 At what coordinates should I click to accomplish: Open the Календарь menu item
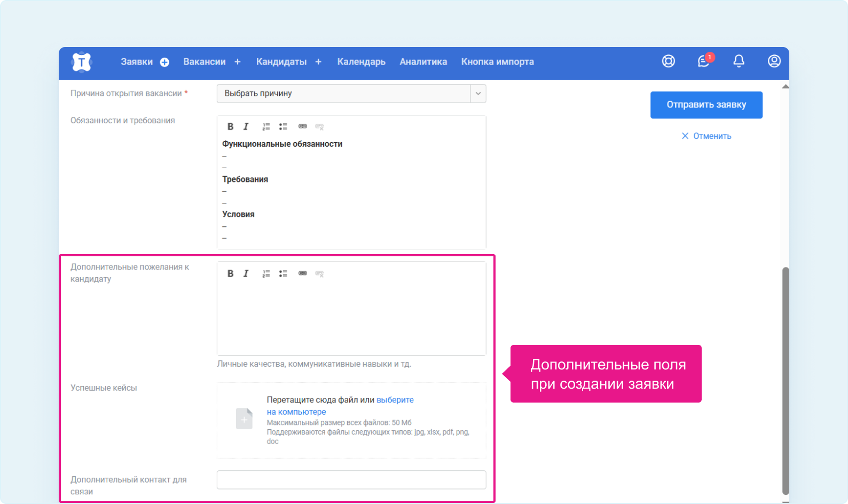pyautogui.click(x=361, y=62)
